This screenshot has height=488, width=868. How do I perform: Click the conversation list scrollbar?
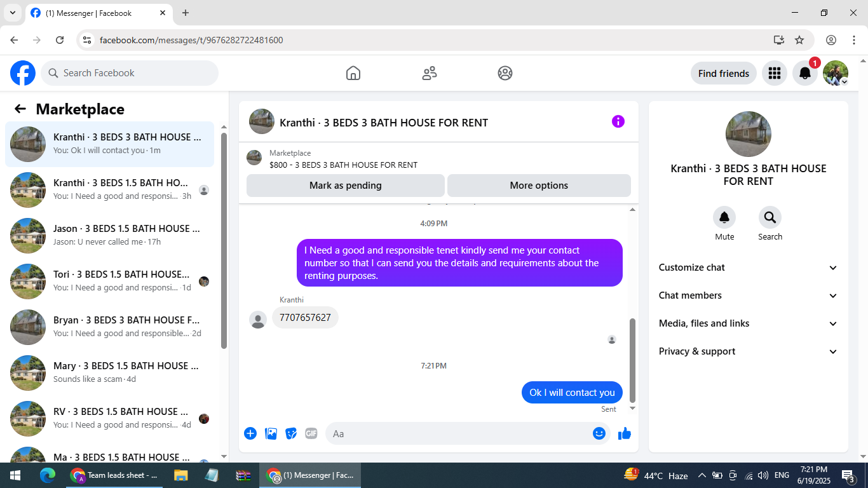pos(224,241)
